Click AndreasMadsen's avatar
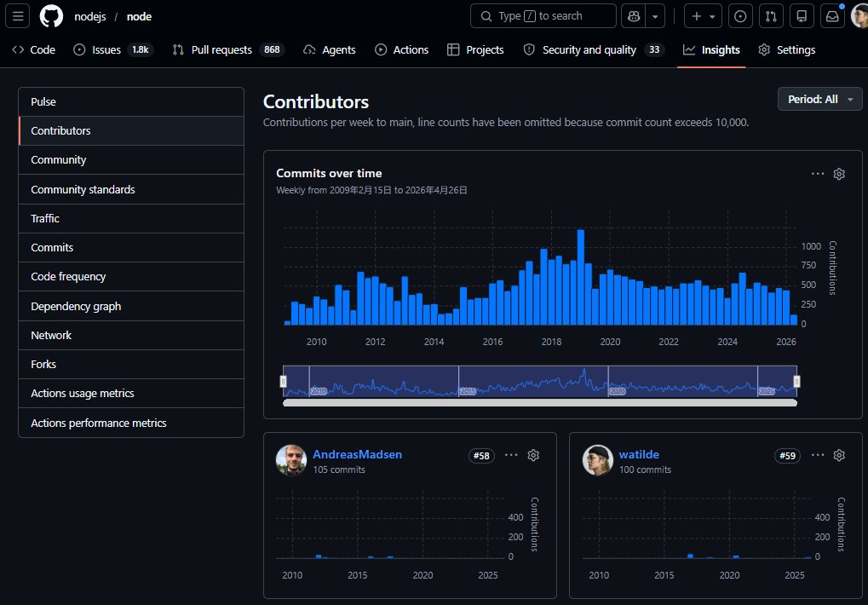 point(291,460)
